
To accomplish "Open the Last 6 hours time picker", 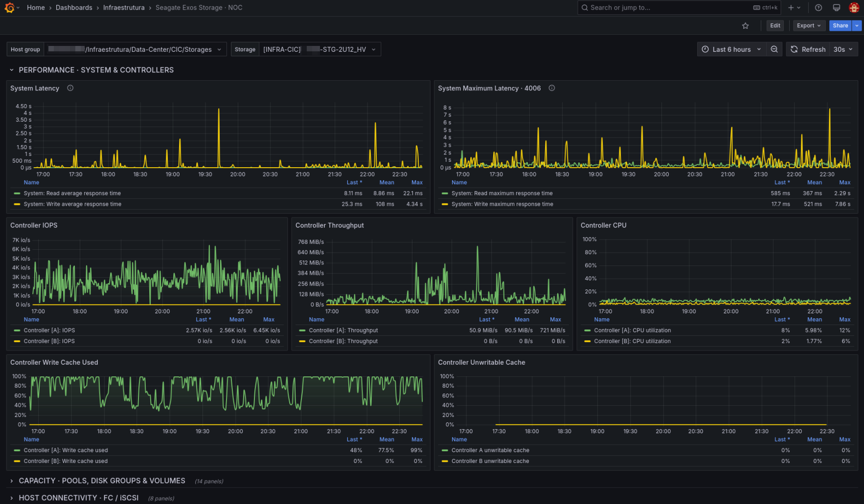I will [731, 49].
